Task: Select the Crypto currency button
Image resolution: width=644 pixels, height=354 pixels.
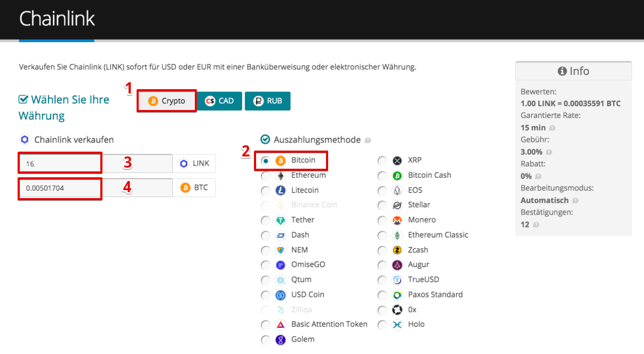Action: click(x=166, y=101)
